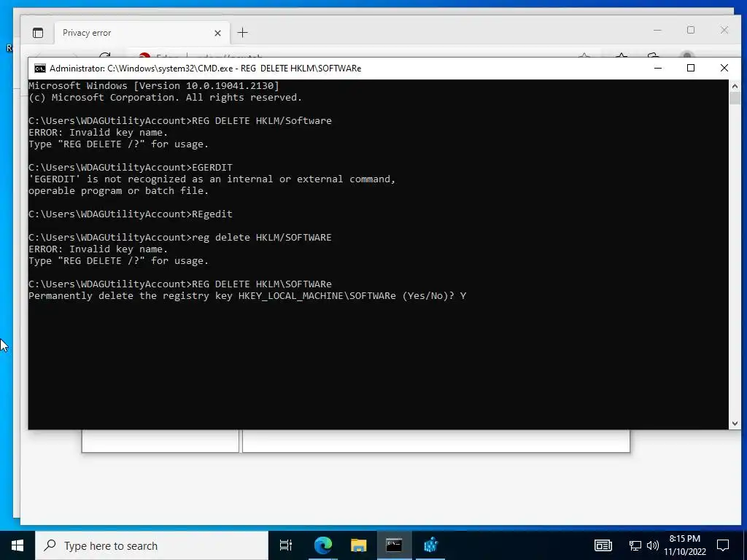Click the line 'REG DELETE HKLM/Software'
Viewport: 747px width, 560px height.
pos(180,121)
